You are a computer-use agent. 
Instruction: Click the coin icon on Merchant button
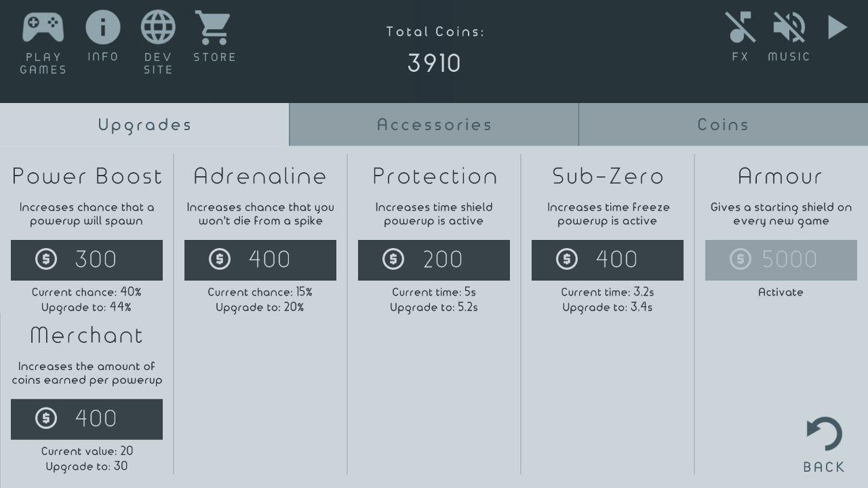point(46,418)
